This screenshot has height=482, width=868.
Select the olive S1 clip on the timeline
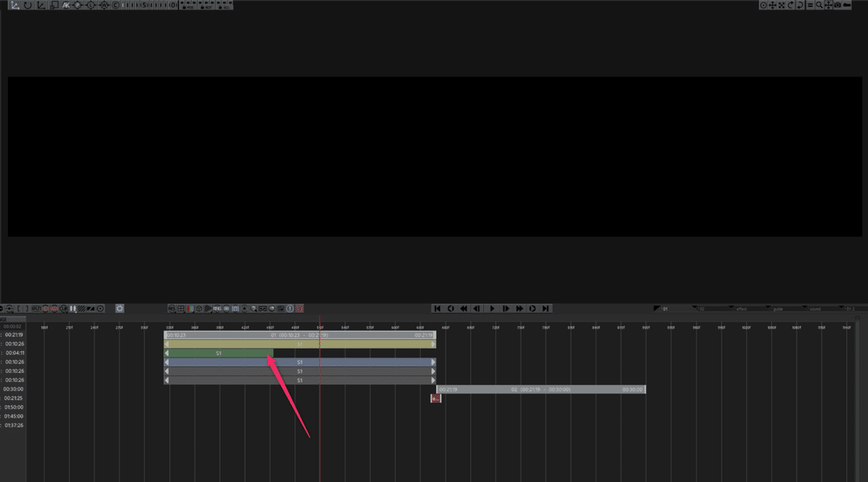tap(300, 344)
